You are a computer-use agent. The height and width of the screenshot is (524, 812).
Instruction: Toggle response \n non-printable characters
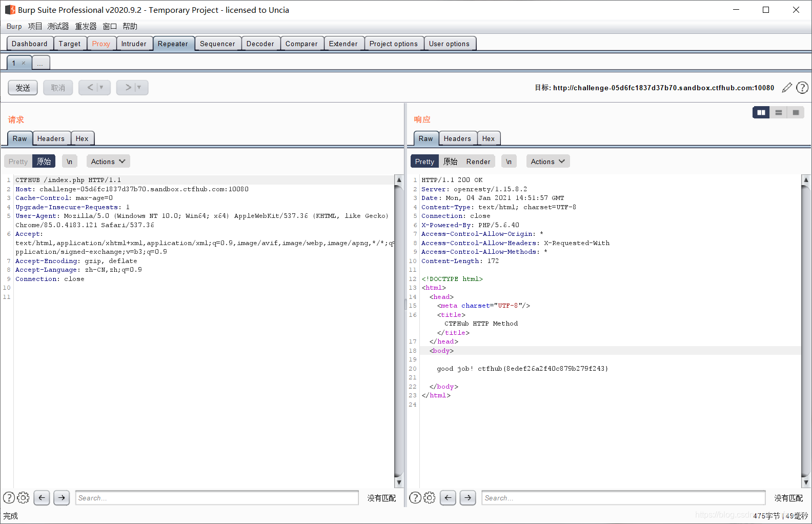509,162
